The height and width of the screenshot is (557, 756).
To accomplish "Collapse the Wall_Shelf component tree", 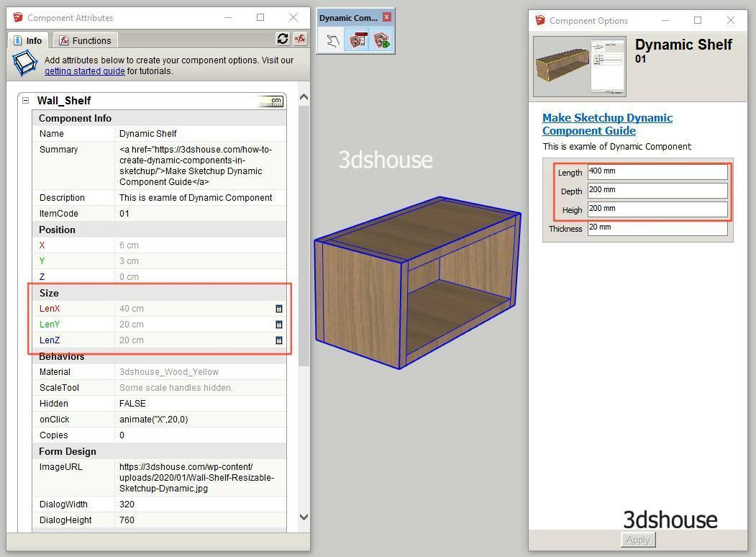I will pos(25,101).
